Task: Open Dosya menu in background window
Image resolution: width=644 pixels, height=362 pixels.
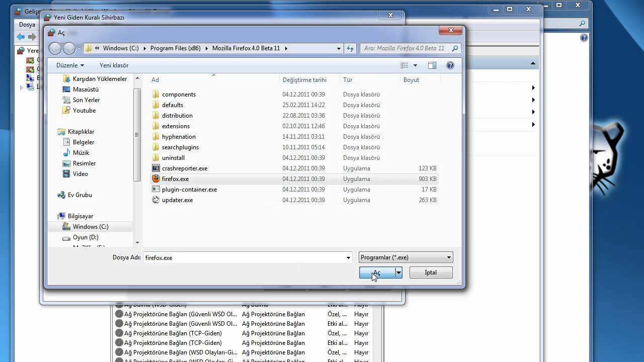Action: point(27,25)
